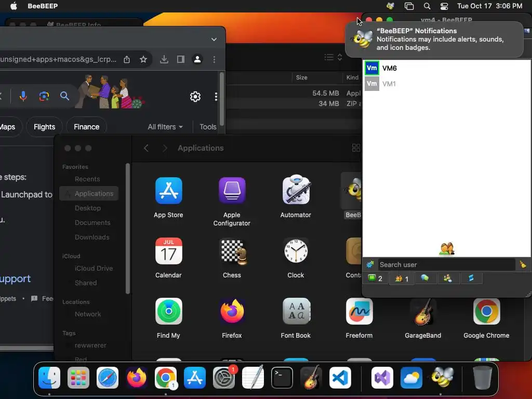This screenshot has width=532, height=399.
Task: Toggle Chrome side panel
Action: 181,59
